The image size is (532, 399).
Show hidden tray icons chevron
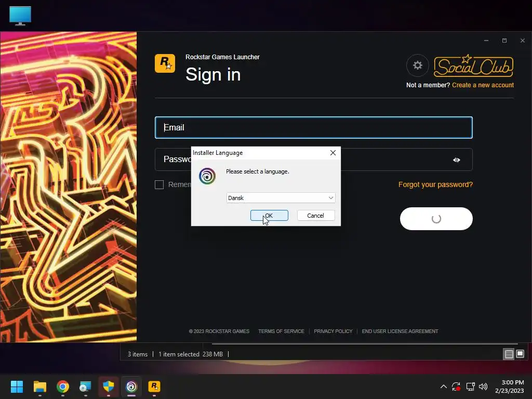pos(444,387)
